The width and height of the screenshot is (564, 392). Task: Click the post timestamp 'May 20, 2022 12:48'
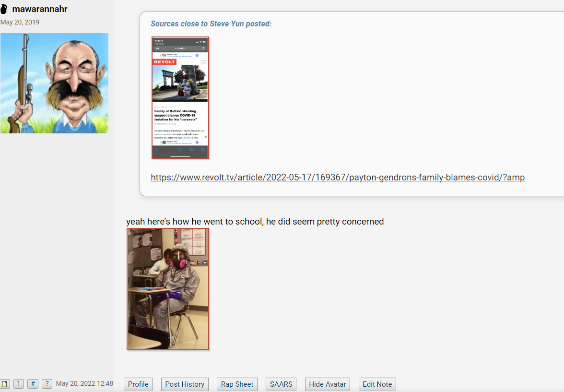point(84,384)
